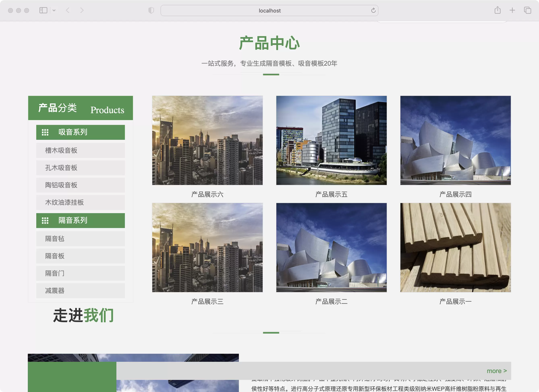
Task: Open the privacy shield report icon
Action: [x=151, y=10]
